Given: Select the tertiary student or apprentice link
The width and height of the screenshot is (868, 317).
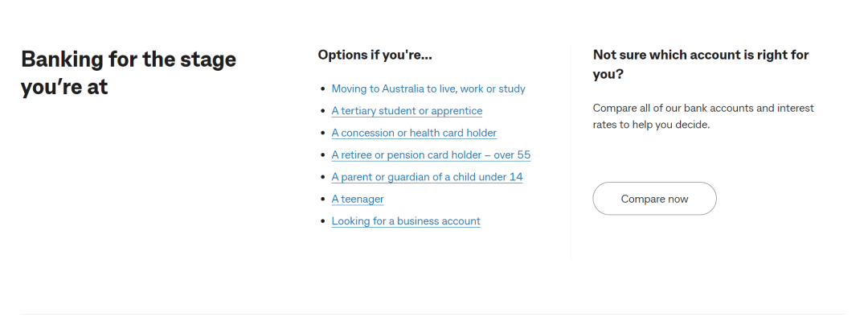Looking at the screenshot, I should (x=407, y=111).
